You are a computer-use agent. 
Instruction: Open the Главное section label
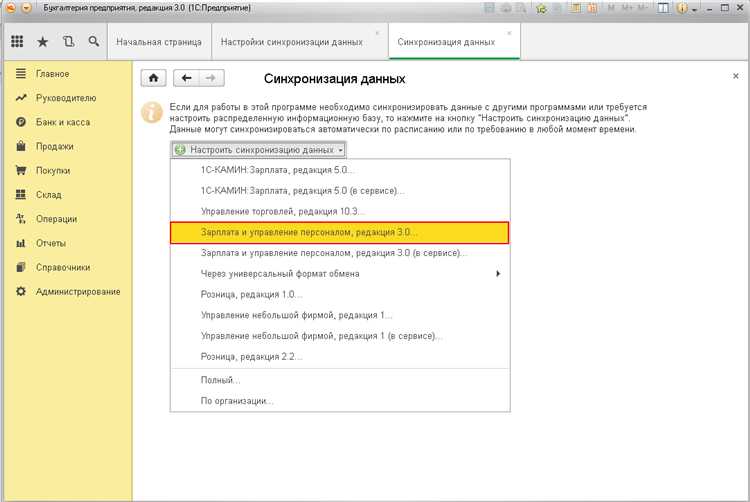point(53,74)
